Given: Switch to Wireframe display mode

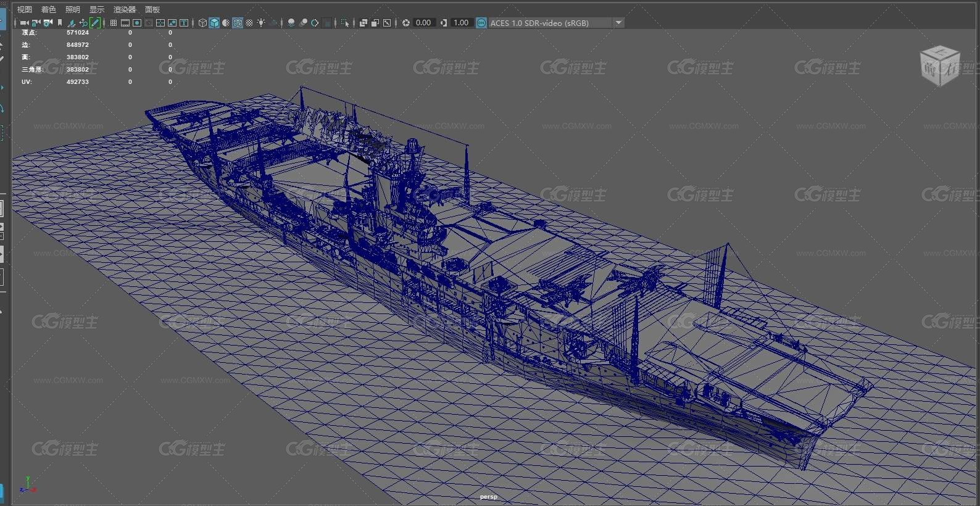Looking at the screenshot, I should pyautogui.click(x=202, y=23).
